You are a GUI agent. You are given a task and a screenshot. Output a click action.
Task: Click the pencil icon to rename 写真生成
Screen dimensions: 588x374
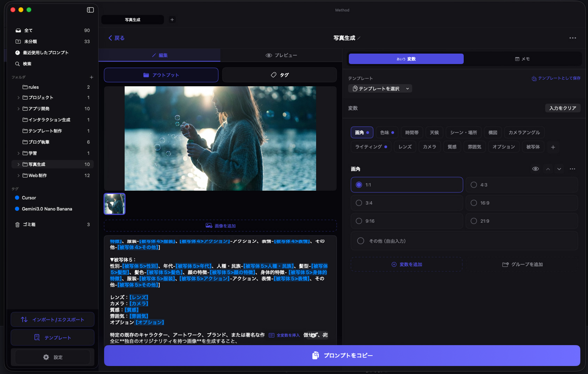(x=359, y=38)
